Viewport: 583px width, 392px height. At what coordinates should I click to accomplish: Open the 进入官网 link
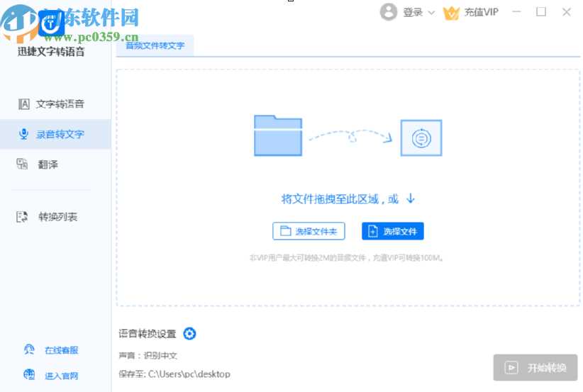[x=61, y=376]
